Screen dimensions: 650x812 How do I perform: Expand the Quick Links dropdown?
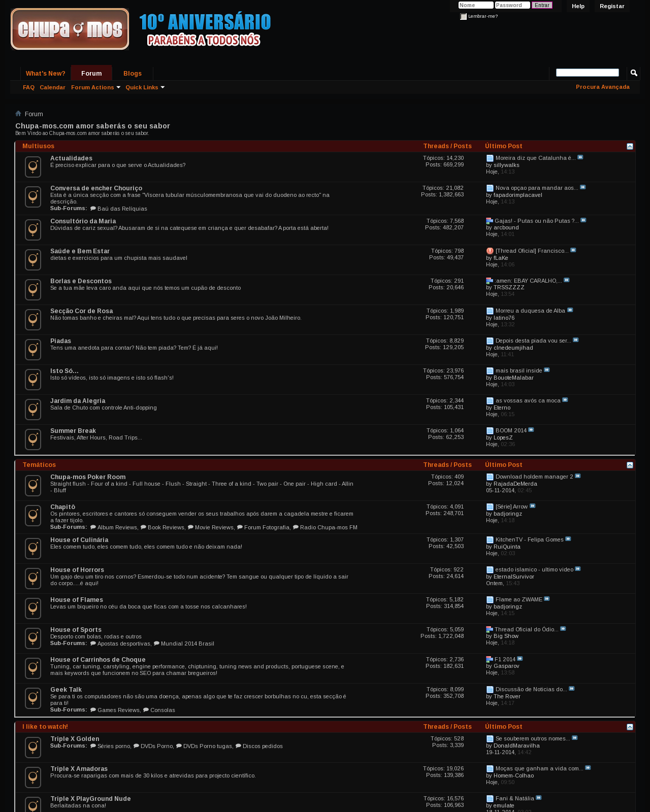145,87
